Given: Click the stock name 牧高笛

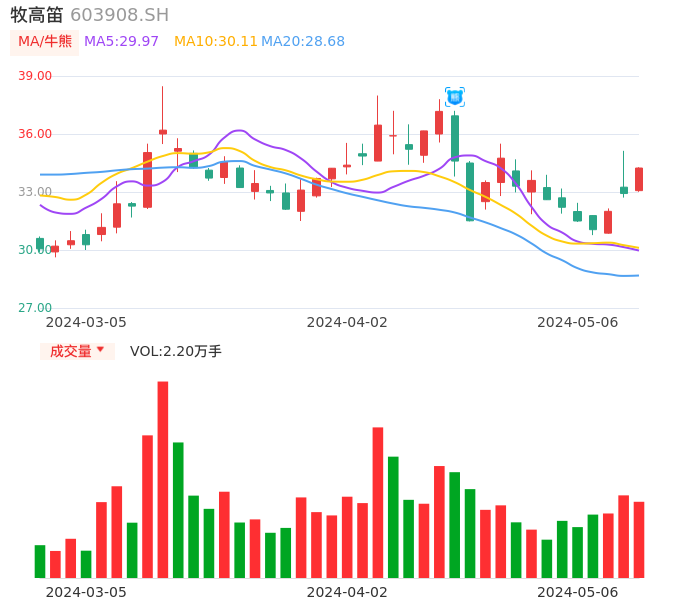Looking at the screenshot, I should [x=37, y=15].
